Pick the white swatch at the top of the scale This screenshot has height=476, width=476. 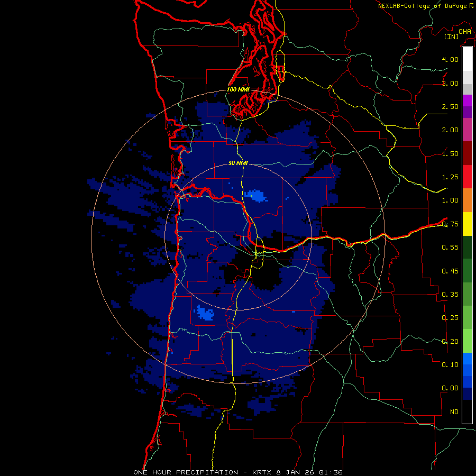click(467, 59)
